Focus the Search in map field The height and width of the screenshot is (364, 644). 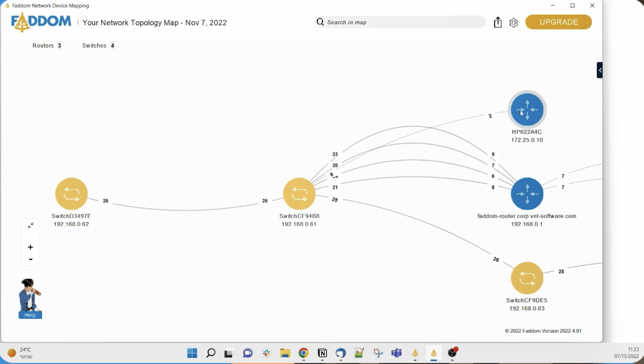[400, 22]
